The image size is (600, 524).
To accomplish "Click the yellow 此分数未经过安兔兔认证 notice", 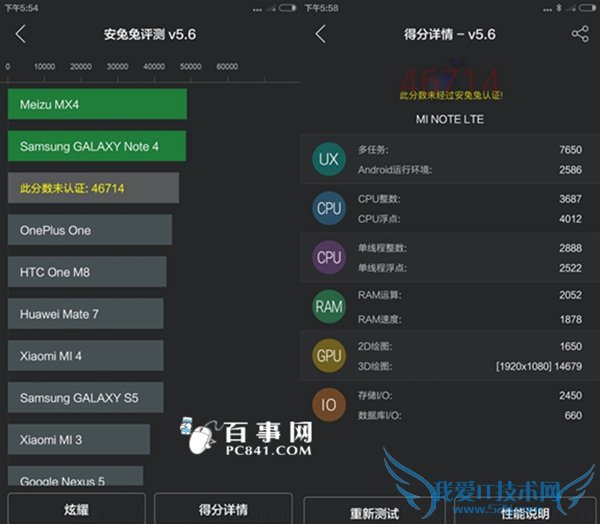I will (x=451, y=95).
